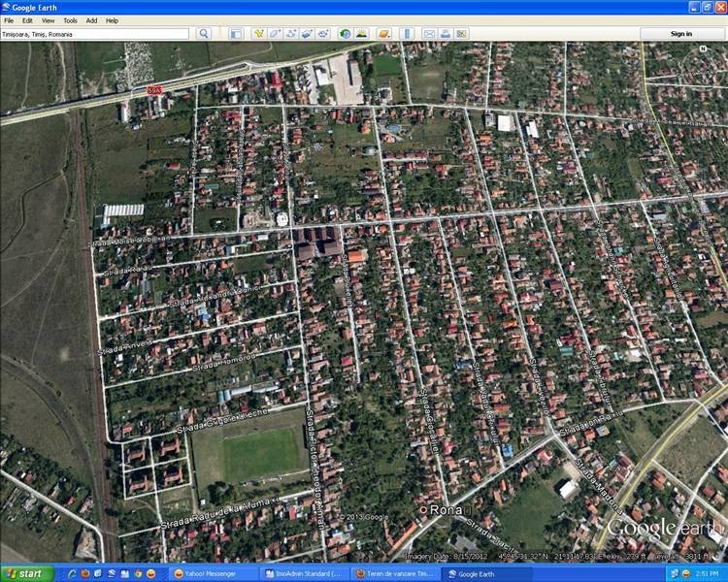Open the Add menu

point(91,20)
